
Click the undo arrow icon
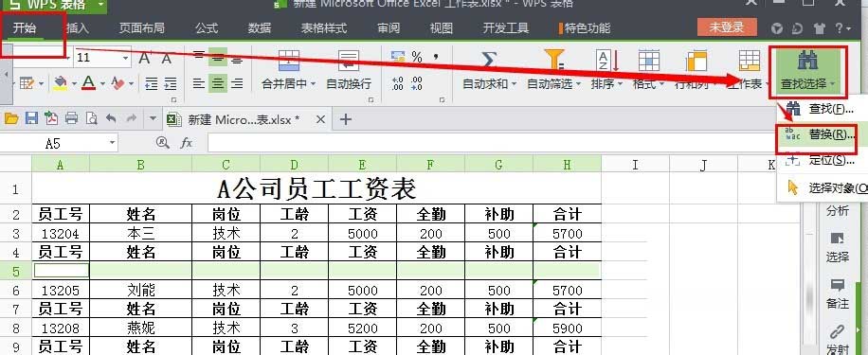[x=111, y=118]
